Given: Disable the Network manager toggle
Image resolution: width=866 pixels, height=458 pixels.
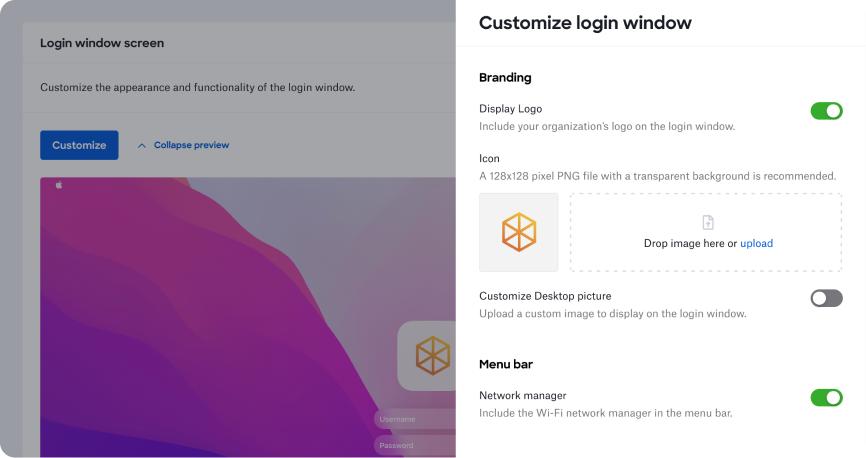Looking at the screenshot, I should pos(826,398).
